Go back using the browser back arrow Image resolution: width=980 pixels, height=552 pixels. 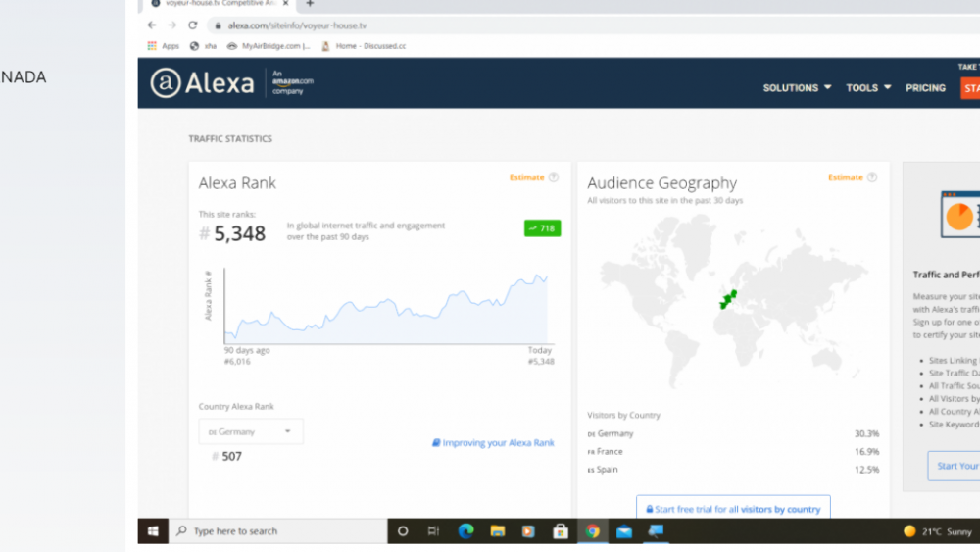152,25
